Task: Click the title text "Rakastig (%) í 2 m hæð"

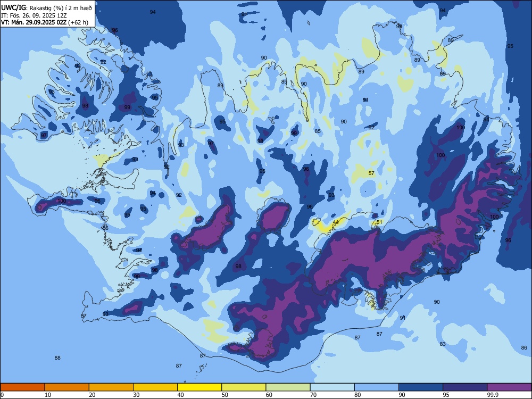Action: (61, 8)
